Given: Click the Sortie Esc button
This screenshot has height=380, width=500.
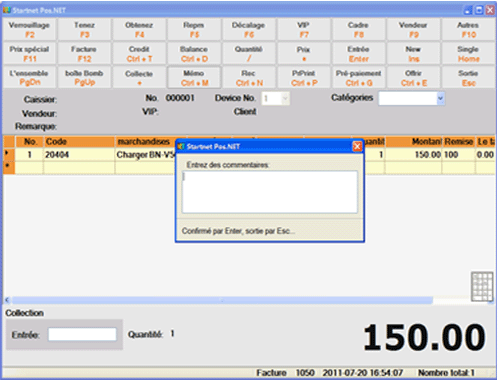Looking at the screenshot, I should pyautogui.click(x=468, y=78).
